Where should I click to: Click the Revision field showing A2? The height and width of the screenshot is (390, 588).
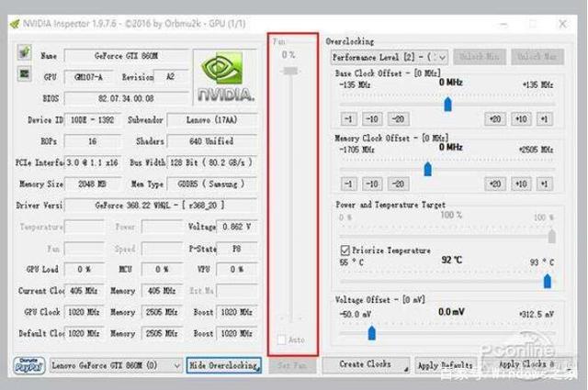[x=171, y=77]
